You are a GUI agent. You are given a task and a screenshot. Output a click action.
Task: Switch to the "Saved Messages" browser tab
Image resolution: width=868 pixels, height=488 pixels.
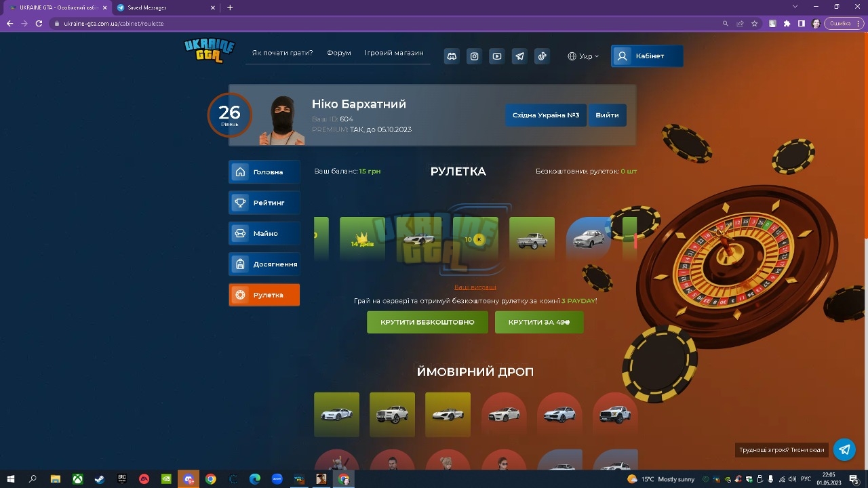165,7
